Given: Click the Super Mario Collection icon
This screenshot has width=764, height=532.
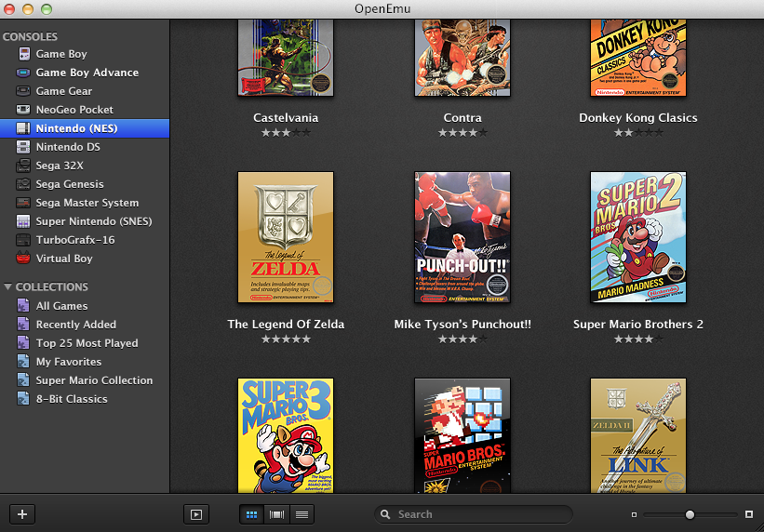Looking at the screenshot, I should click(23, 380).
